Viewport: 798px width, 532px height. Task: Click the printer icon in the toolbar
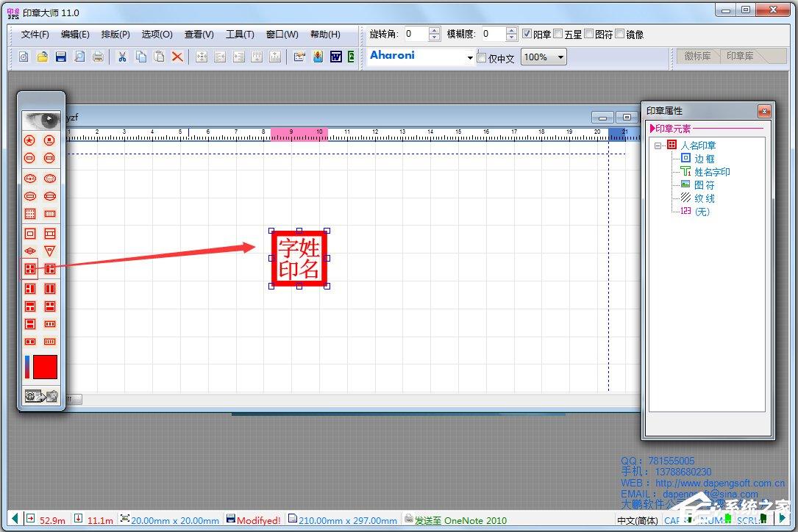click(99, 57)
